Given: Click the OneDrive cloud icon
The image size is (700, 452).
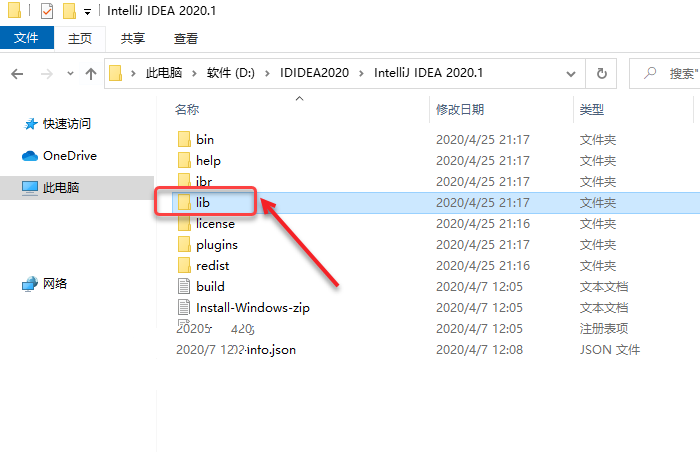Looking at the screenshot, I should [30, 156].
